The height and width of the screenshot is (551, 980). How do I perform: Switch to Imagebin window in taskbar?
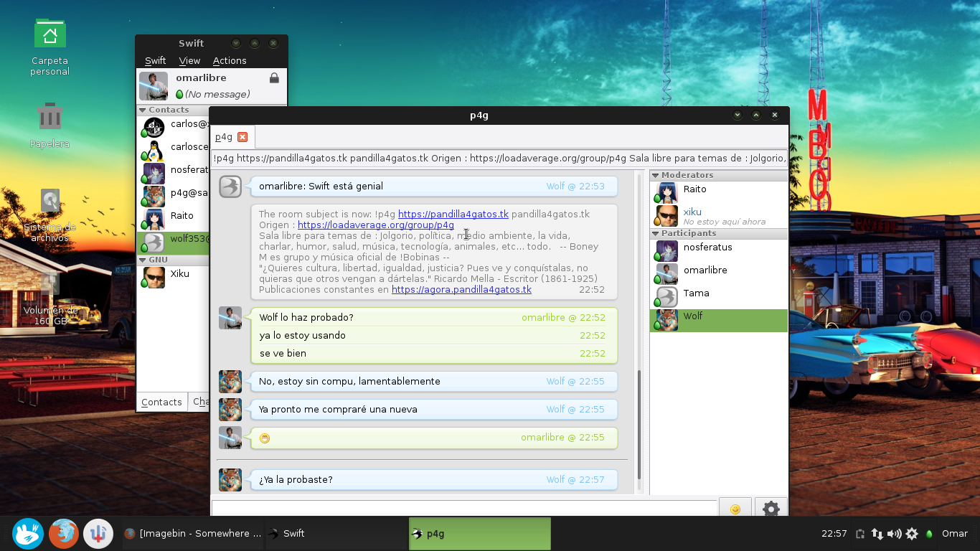click(x=192, y=534)
